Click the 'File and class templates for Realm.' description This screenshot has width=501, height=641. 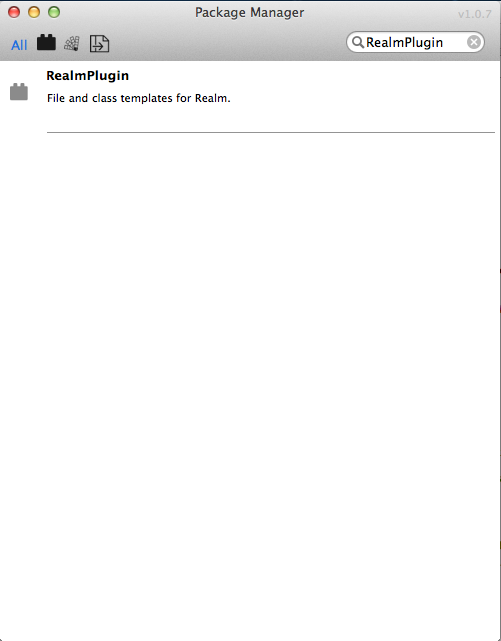(x=139, y=99)
